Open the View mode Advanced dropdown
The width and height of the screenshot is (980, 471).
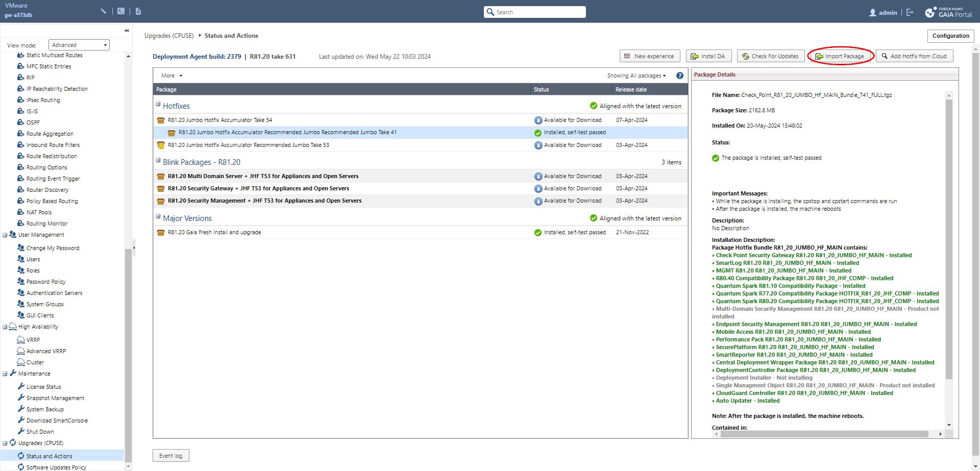(x=79, y=45)
